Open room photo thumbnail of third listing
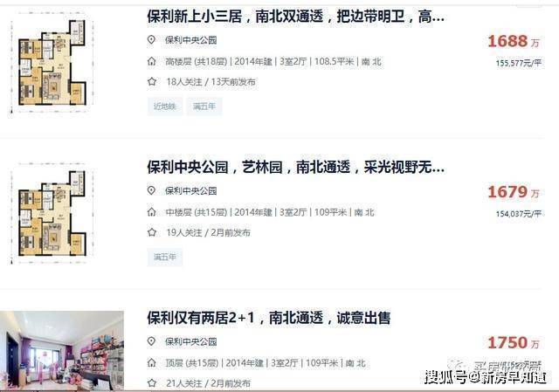Viewport: 559px width, 392px height. [62, 351]
